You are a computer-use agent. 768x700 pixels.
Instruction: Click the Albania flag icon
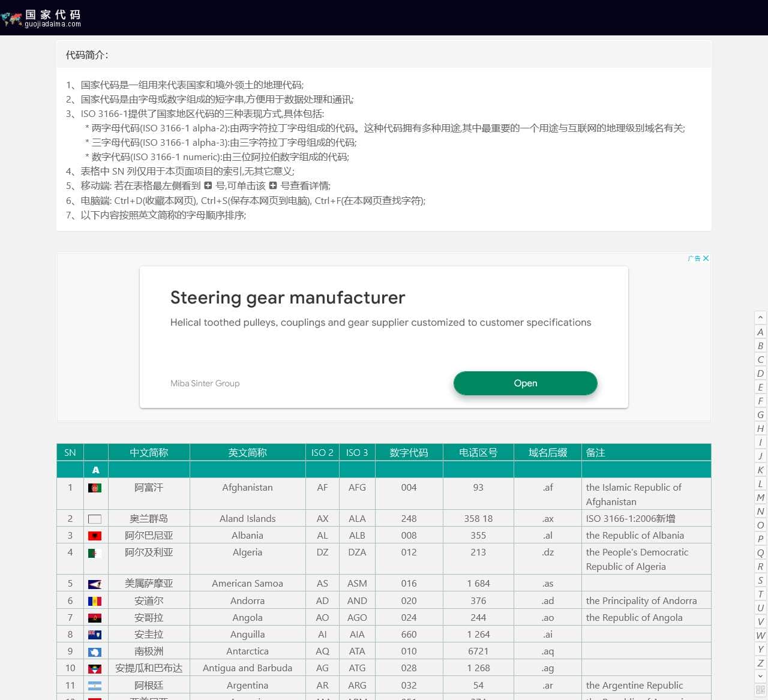pyautogui.click(x=95, y=536)
